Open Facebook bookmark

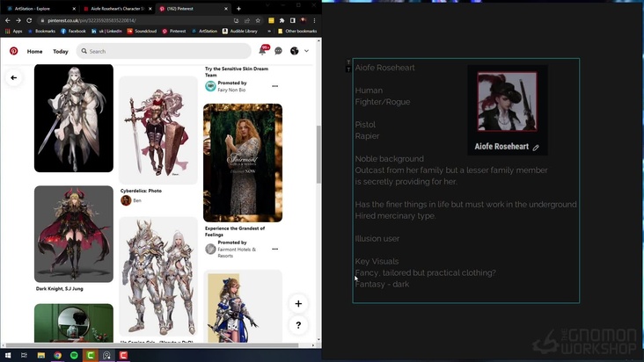coord(73,31)
